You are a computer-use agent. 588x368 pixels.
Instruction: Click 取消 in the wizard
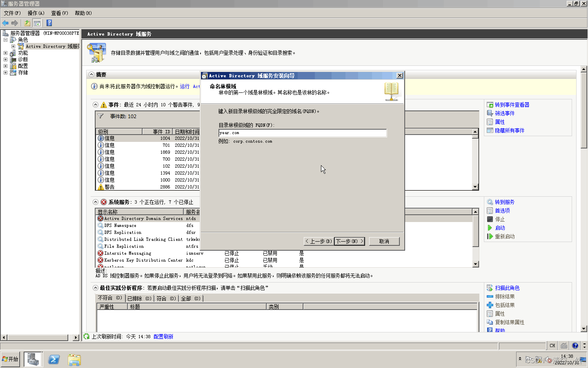384,241
